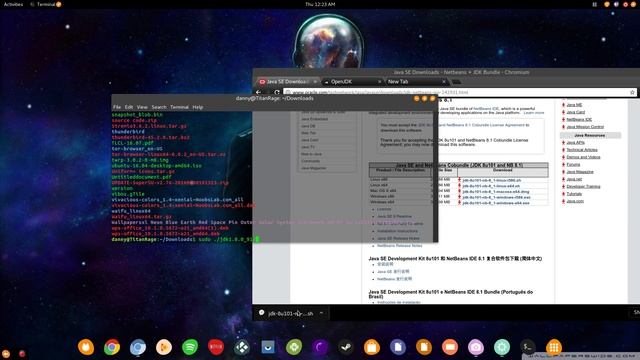Open the downloaded jdk-8u101 .sh file options arrow
The height and width of the screenshot is (360, 640).
pyautogui.click(x=321, y=313)
